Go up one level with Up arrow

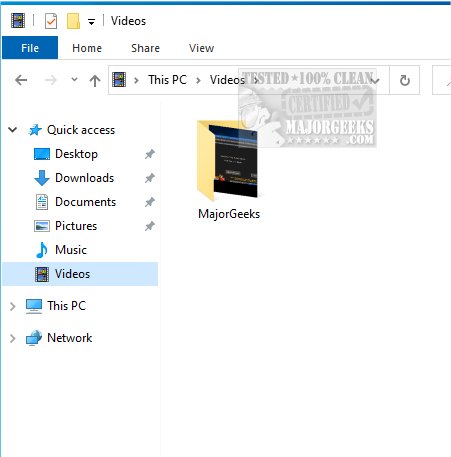click(95, 80)
